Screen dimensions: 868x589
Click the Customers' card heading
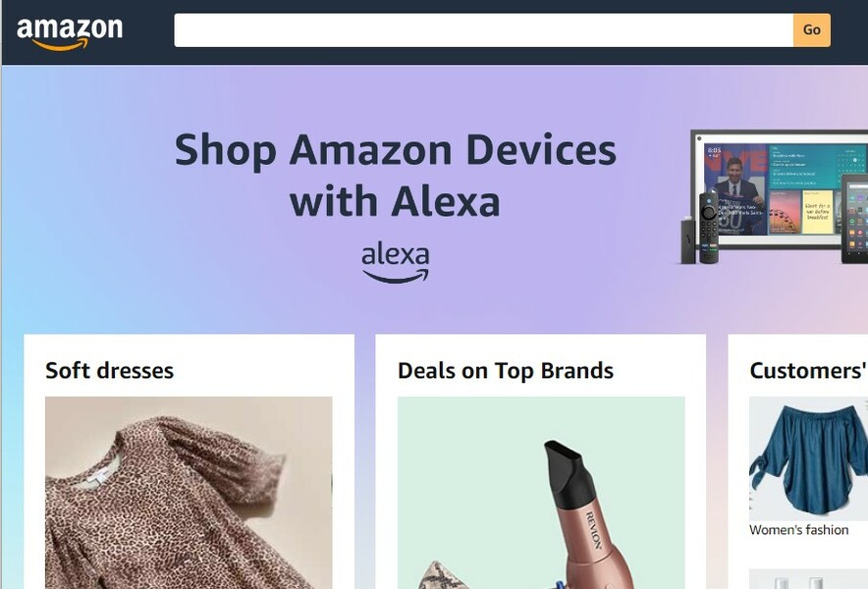[808, 370]
